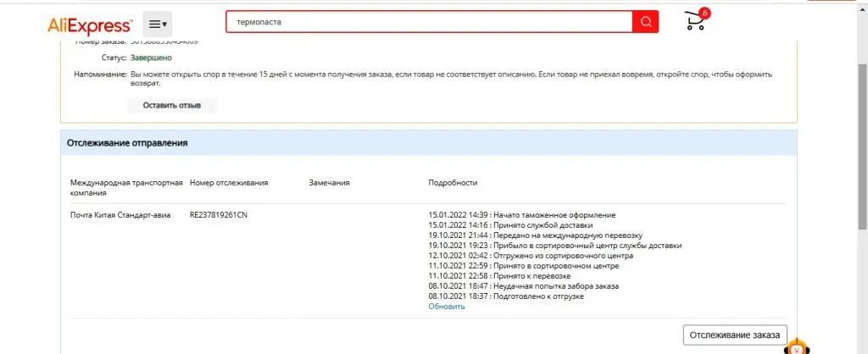Open the AliExpress home logo
The width and height of the screenshot is (868, 354).
tap(90, 25)
